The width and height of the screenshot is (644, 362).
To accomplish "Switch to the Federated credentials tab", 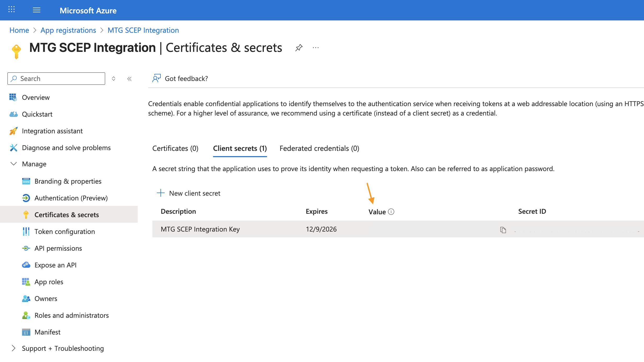I will (319, 148).
